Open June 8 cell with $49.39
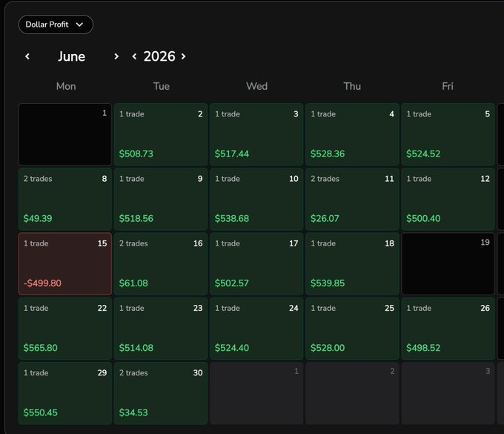 point(65,199)
